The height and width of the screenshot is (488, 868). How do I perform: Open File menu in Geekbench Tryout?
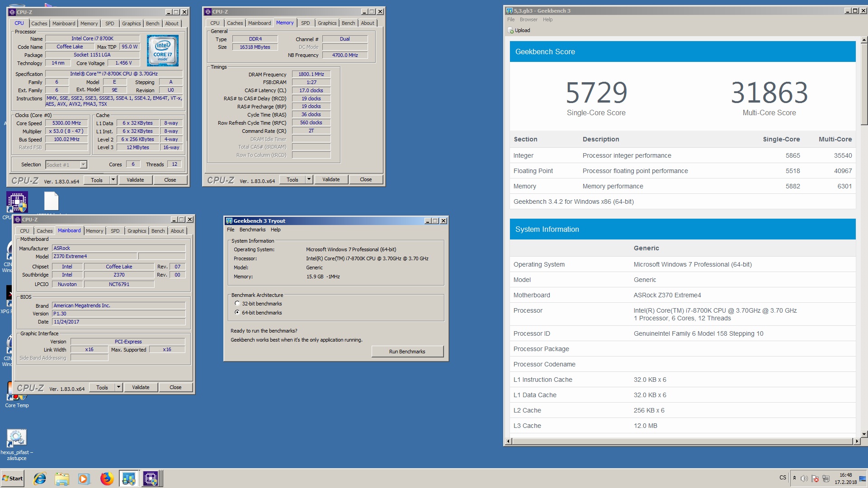[231, 230]
